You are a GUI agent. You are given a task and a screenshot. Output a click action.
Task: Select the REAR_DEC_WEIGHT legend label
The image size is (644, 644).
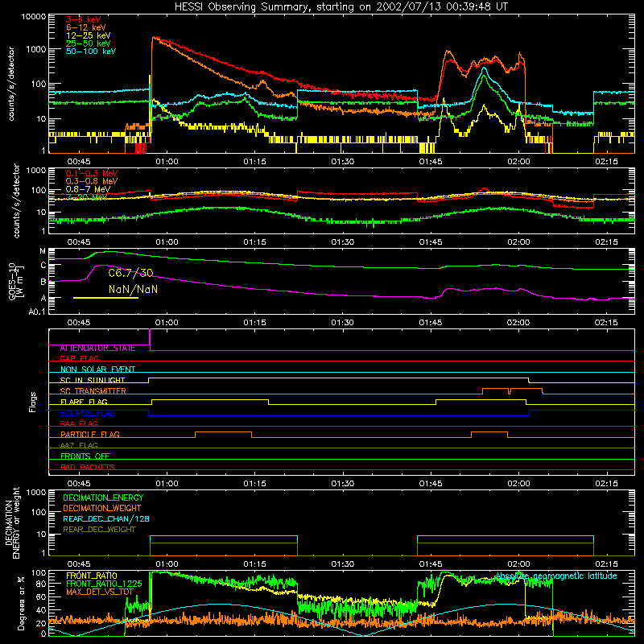99,530
